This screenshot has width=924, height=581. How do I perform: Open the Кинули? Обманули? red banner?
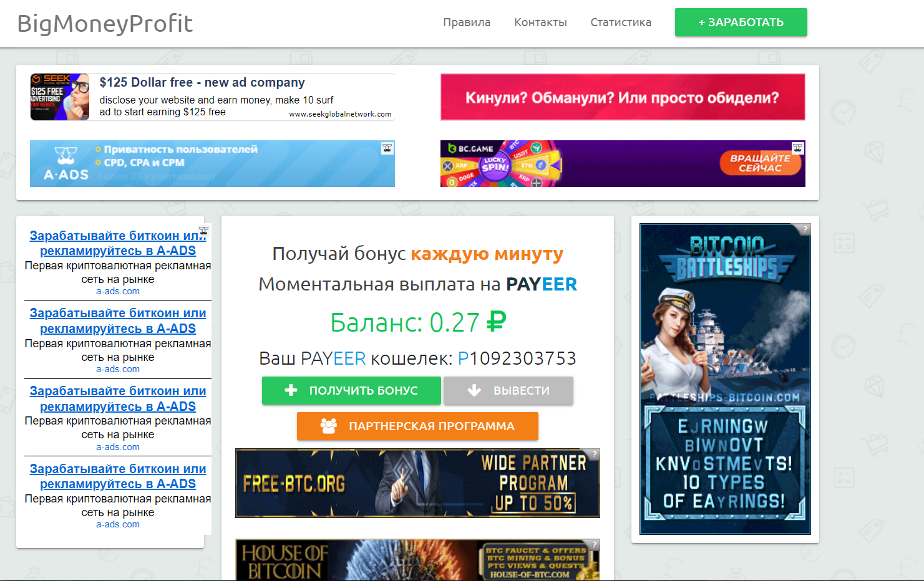pos(623,97)
